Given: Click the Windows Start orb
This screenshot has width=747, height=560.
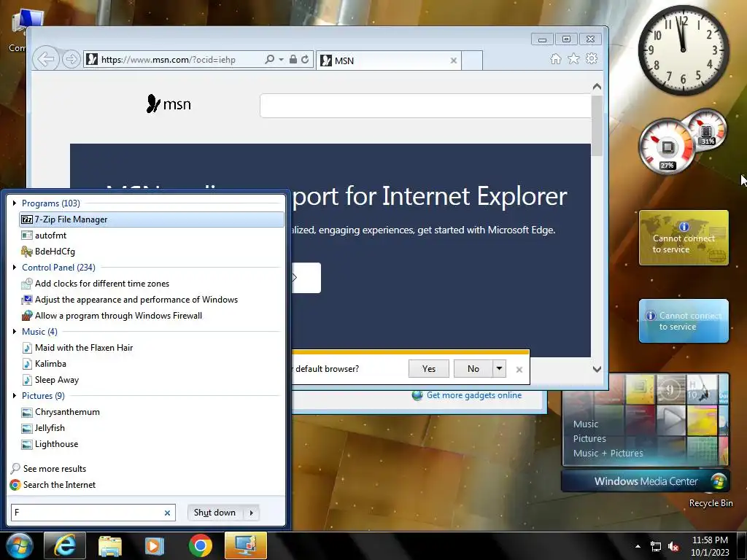Looking at the screenshot, I should pyautogui.click(x=19, y=545).
